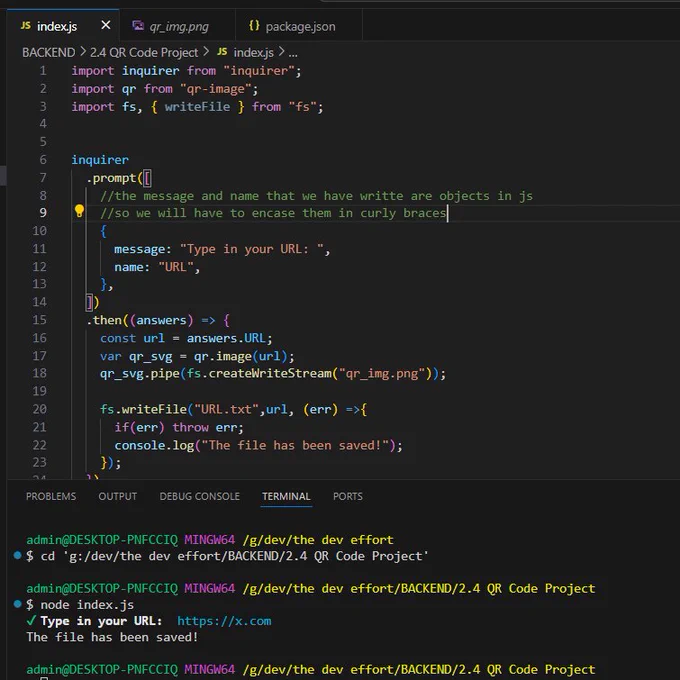
Task: Select the index.js editor tab
Action: click(x=63, y=26)
